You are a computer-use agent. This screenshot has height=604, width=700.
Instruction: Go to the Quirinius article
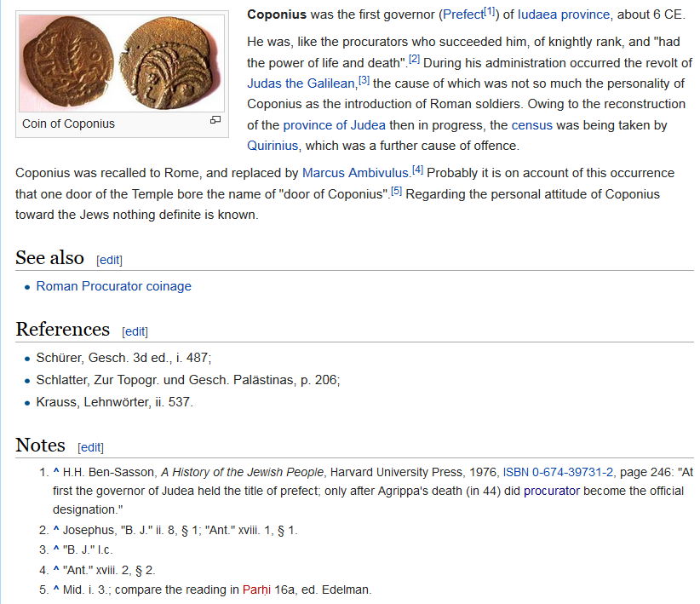pos(273,146)
